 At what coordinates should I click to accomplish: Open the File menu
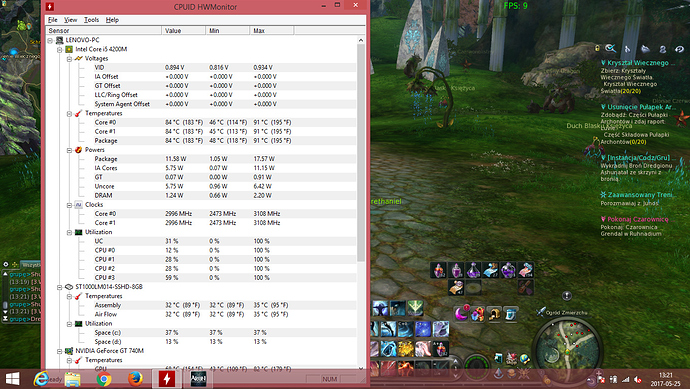(53, 20)
